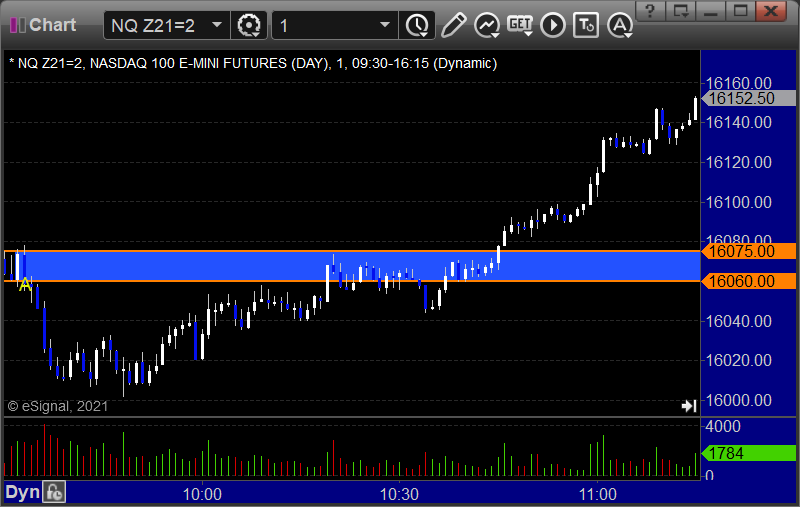Click the 4000 volume axis label
Viewport: 800px width, 507px height.
[722, 426]
